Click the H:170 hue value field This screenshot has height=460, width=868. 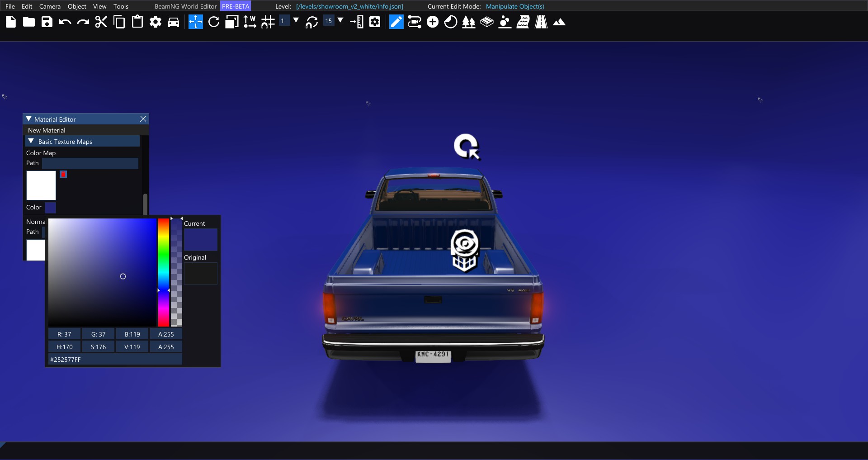(64, 347)
